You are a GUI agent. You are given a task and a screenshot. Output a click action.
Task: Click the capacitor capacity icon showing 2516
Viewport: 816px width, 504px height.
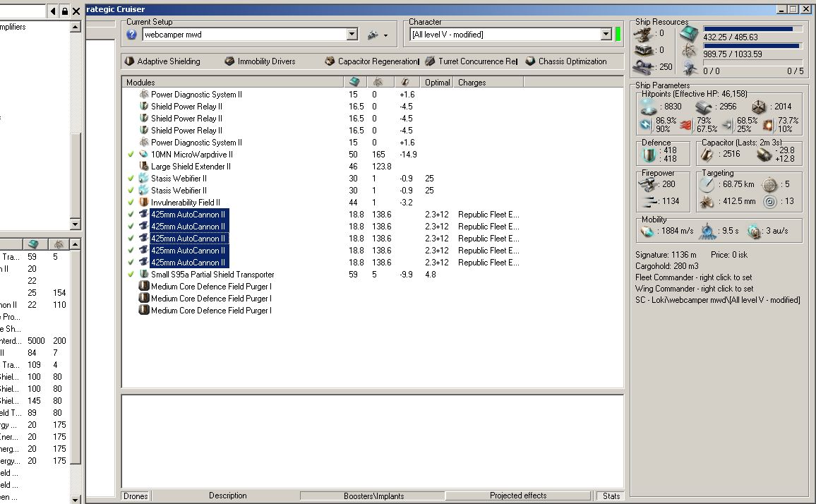tap(707, 154)
